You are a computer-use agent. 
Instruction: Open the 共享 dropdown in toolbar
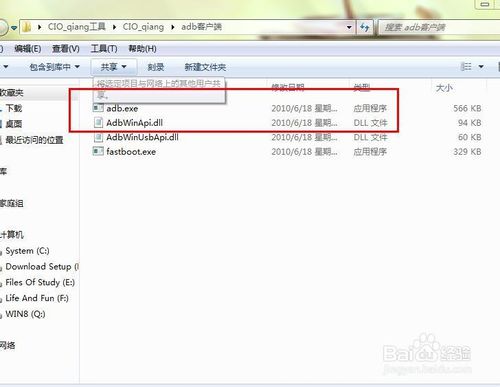click(x=114, y=67)
